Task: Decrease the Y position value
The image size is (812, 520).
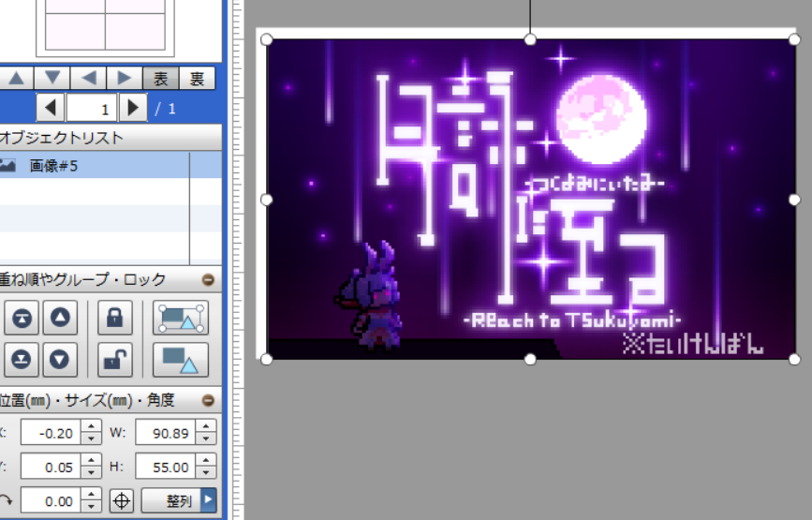Action: [x=91, y=473]
